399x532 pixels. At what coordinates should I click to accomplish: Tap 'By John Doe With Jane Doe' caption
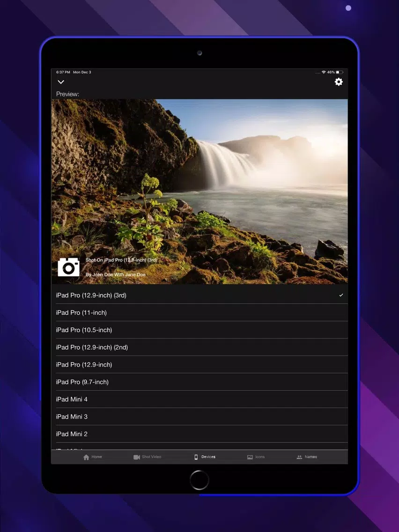[115, 274]
